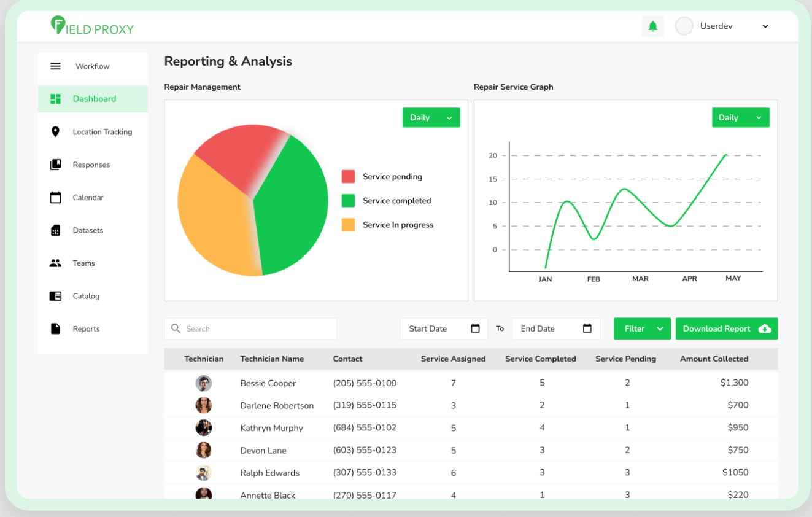Open the Filter dropdown
This screenshot has height=517, width=812.
[x=642, y=328]
